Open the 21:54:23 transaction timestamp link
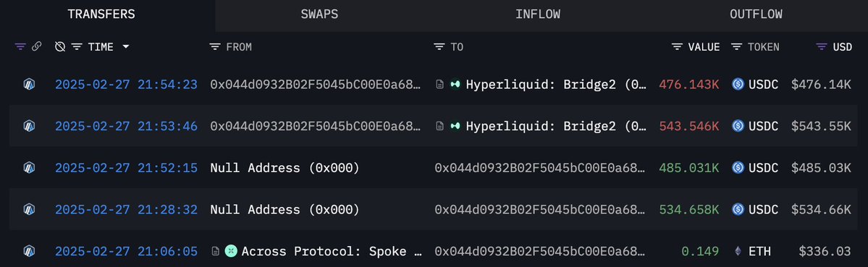The image size is (868, 267). coord(126,85)
